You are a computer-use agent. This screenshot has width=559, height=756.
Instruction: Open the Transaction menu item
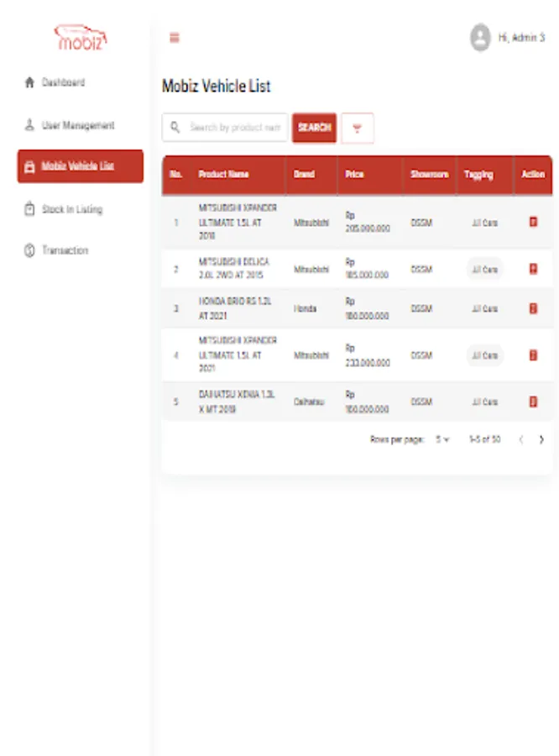80,250
